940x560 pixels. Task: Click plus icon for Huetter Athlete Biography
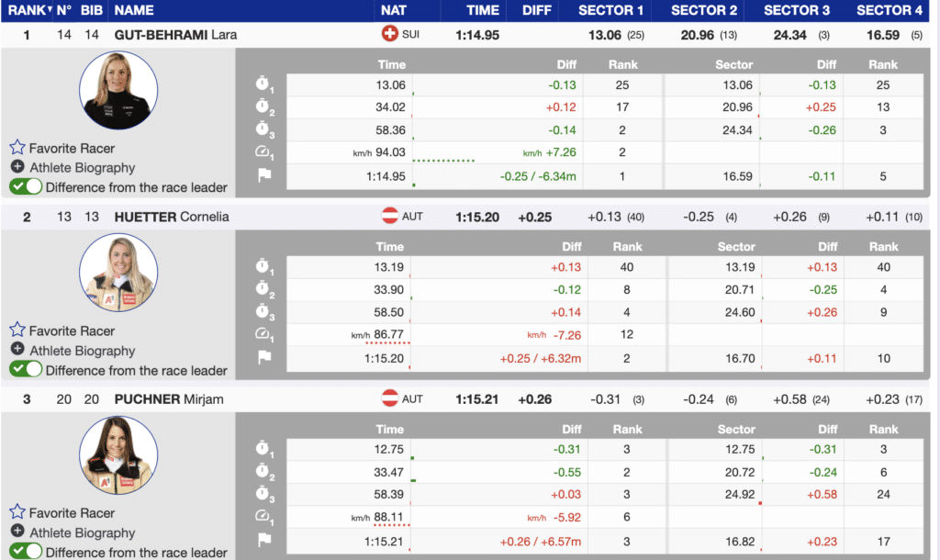point(17,350)
